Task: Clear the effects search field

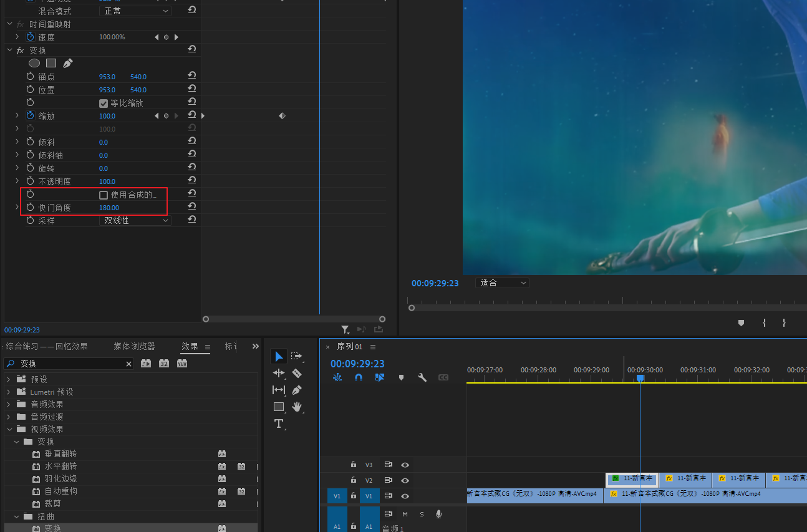Action: click(129, 364)
